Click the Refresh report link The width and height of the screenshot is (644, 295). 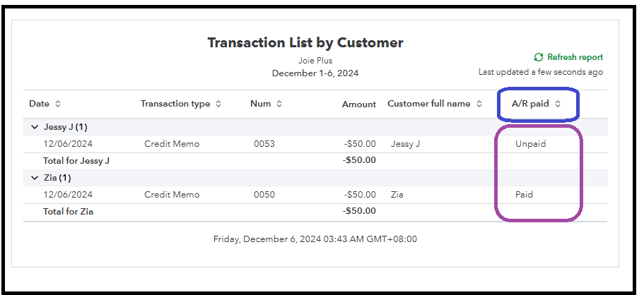point(575,57)
